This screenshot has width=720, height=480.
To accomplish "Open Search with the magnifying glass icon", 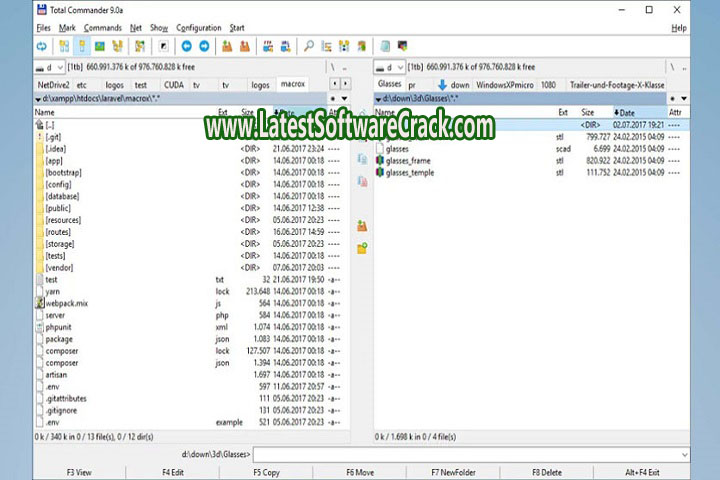I will 309,46.
